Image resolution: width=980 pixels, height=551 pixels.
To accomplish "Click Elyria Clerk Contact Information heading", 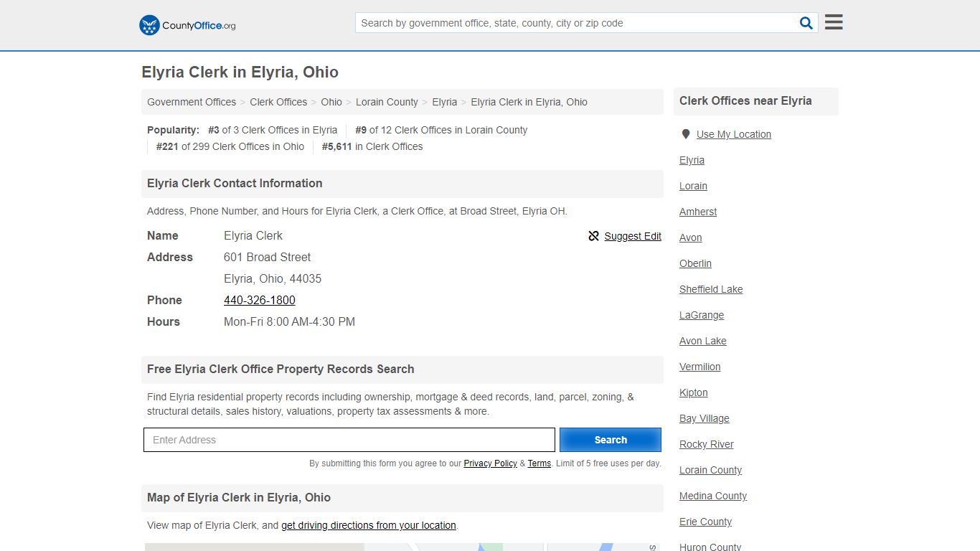I will pyautogui.click(x=235, y=183).
